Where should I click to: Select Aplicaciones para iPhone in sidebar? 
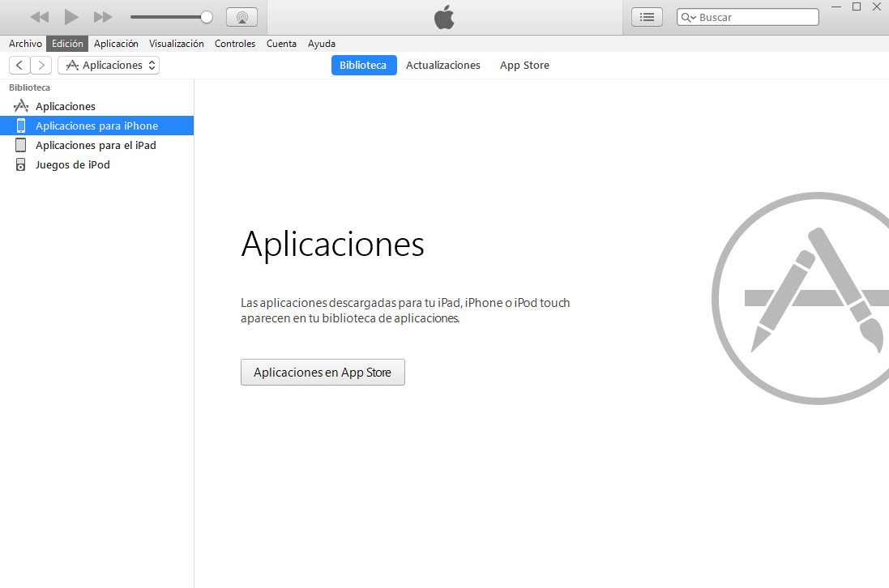click(97, 126)
